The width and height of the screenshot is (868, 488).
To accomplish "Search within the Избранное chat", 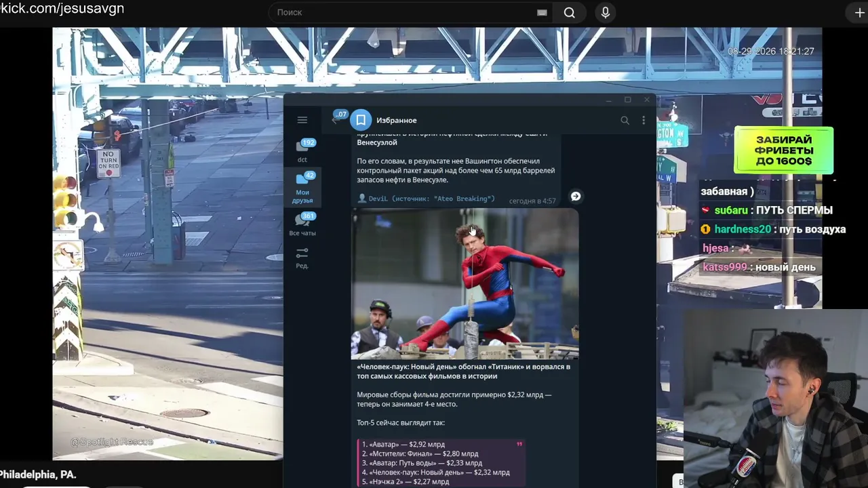I will click(x=625, y=120).
